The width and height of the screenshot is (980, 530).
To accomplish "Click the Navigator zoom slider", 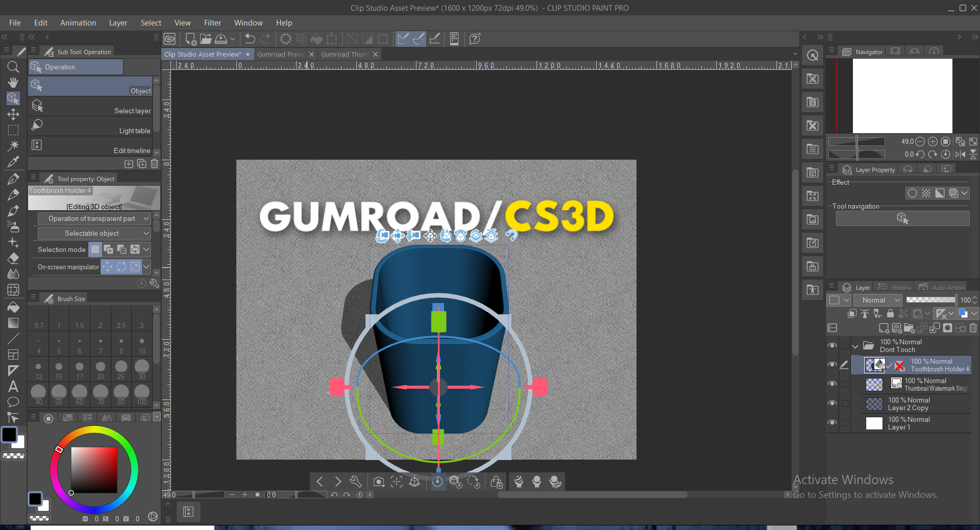I will [856, 141].
